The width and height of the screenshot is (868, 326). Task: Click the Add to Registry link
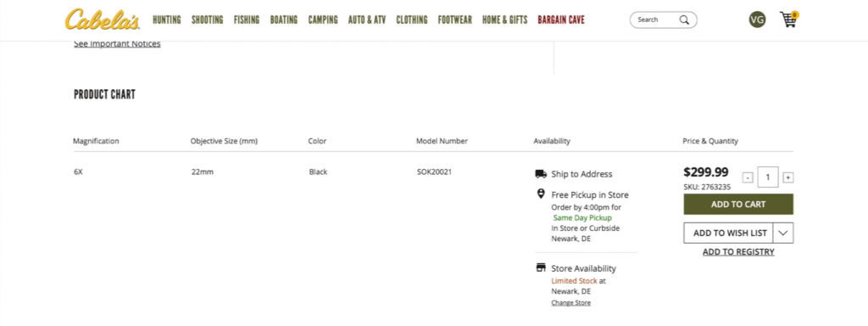[x=738, y=251]
